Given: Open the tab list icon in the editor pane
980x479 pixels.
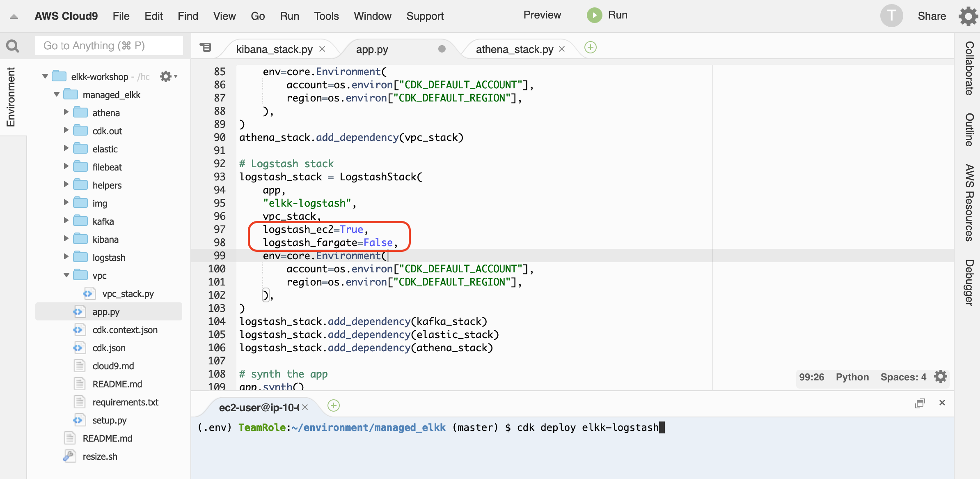Looking at the screenshot, I should [x=206, y=48].
